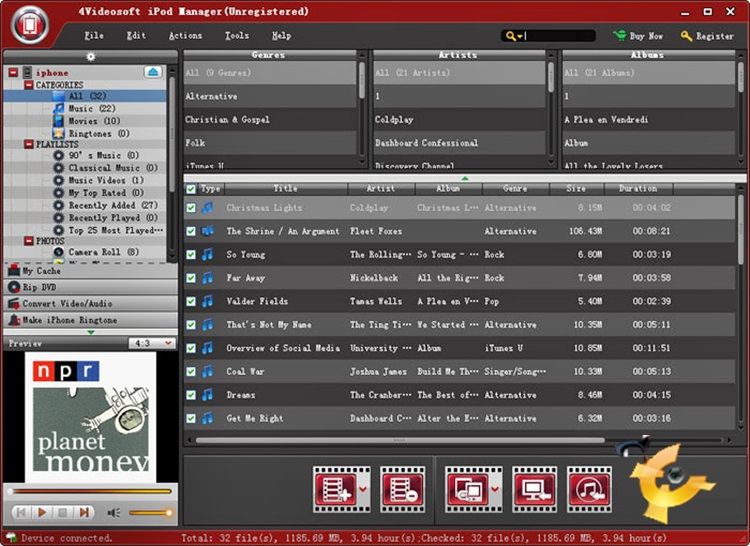Eject the iphone device

[x=153, y=72]
